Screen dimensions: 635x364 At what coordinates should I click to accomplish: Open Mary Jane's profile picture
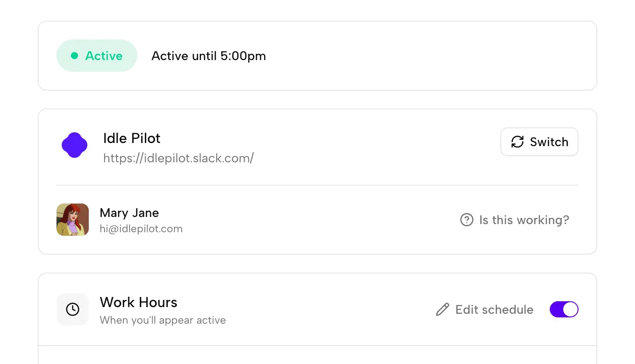pyautogui.click(x=72, y=220)
